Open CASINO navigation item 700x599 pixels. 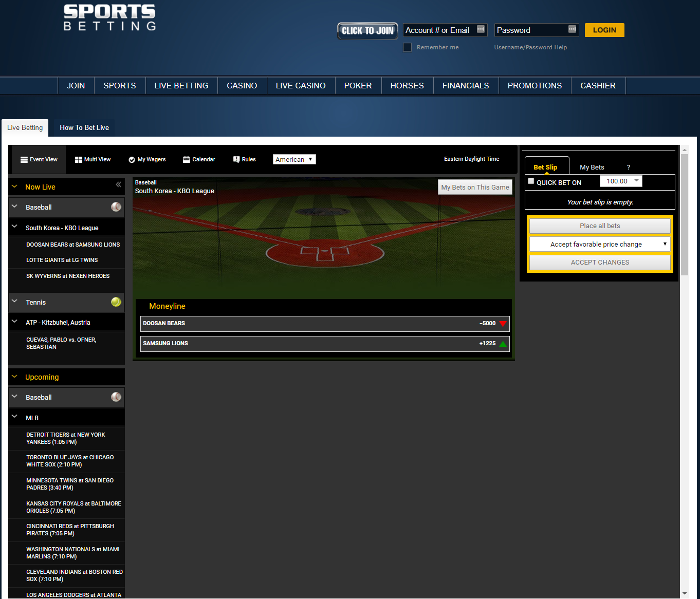coord(242,86)
